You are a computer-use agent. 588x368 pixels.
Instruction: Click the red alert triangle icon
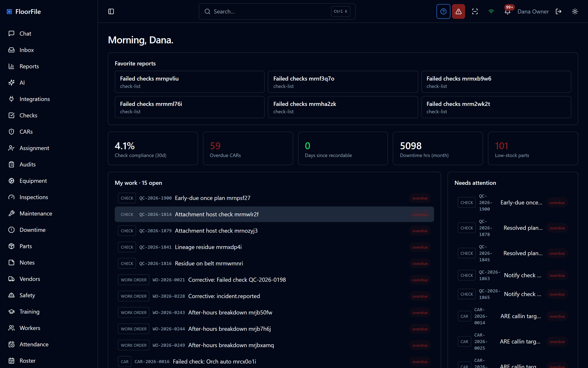point(458,11)
